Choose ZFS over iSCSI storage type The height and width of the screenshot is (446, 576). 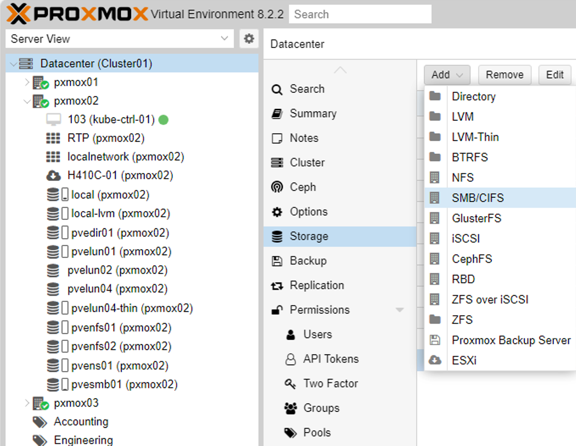tap(500, 299)
